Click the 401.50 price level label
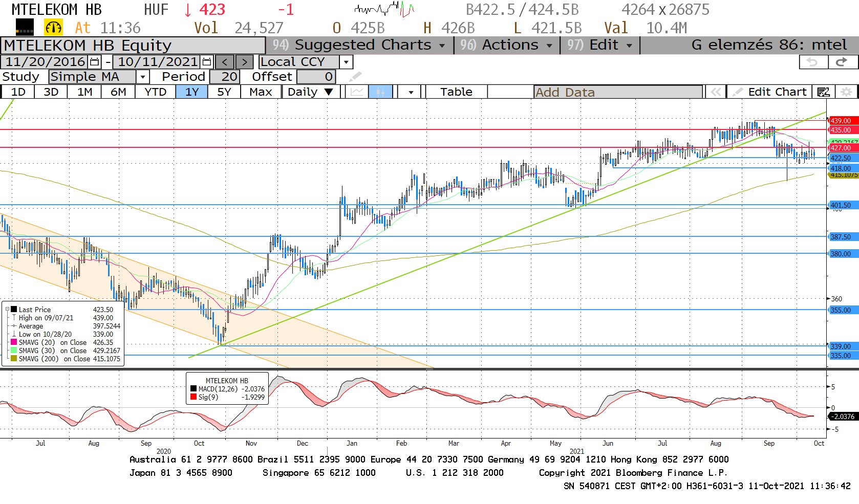The width and height of the screenshot is (859, 504). click(842, 205)
